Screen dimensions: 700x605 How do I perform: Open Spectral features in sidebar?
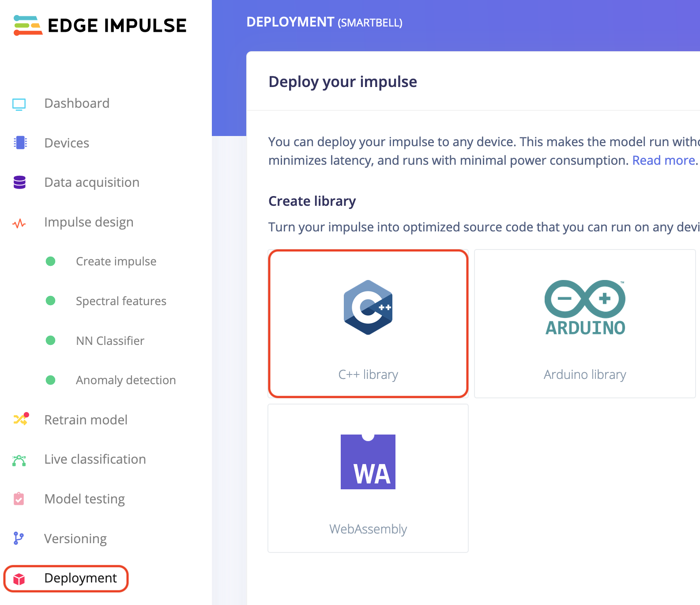coord(121,301)
